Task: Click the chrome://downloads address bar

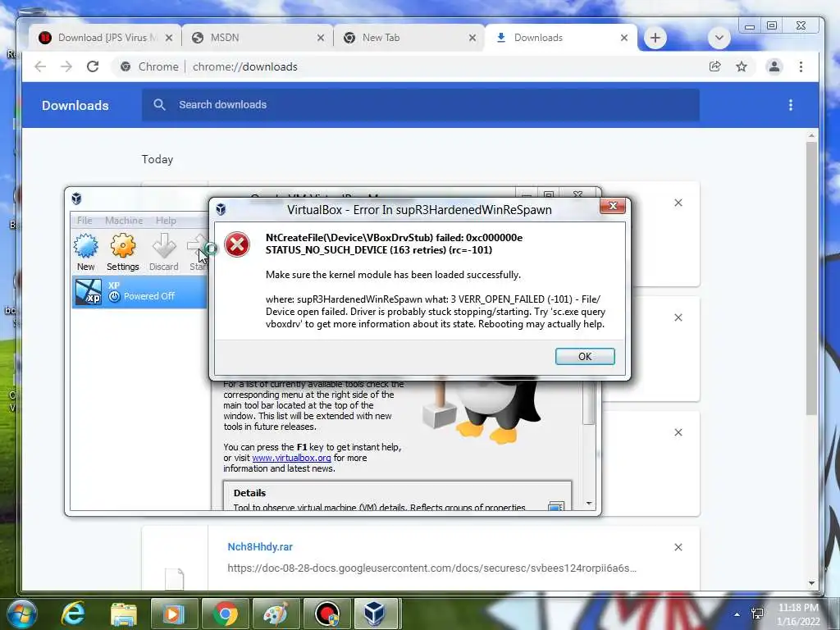Action: (407, 66)
